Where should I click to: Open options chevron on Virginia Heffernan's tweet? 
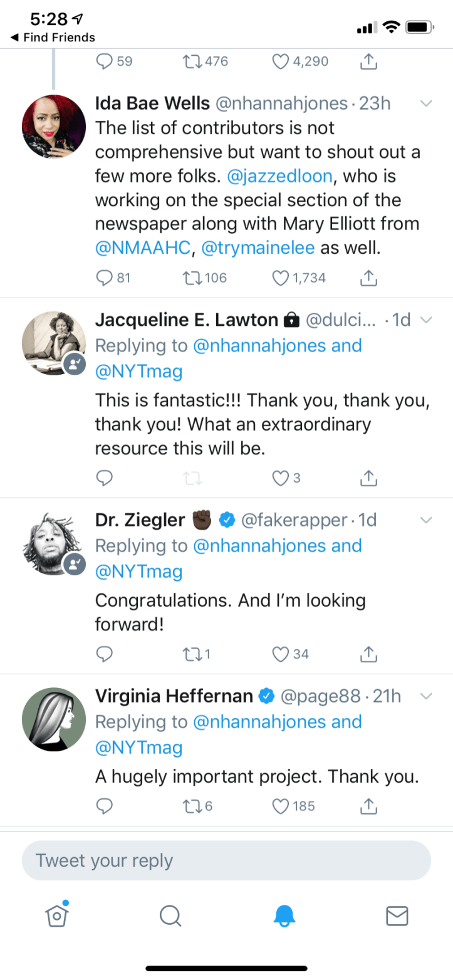point(426,696)
